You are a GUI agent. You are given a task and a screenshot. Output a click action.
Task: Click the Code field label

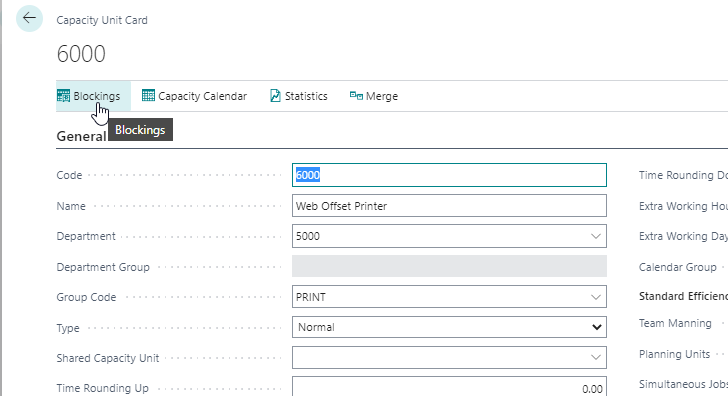pos(69,175)
